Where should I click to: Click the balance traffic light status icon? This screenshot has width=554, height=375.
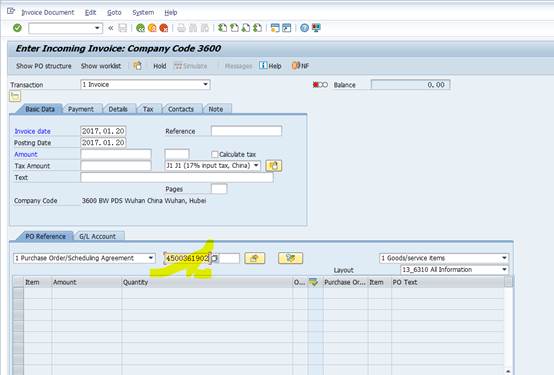(x=320, y=85)
